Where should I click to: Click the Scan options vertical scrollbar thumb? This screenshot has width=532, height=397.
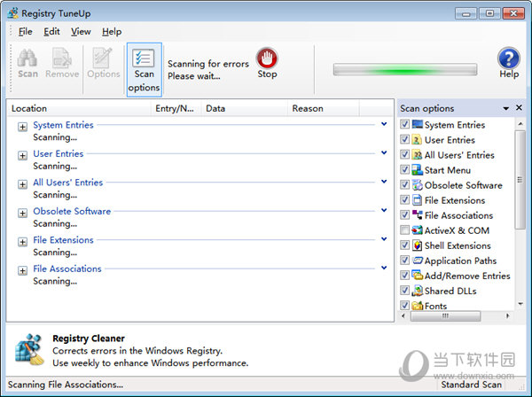coord(520,180)
